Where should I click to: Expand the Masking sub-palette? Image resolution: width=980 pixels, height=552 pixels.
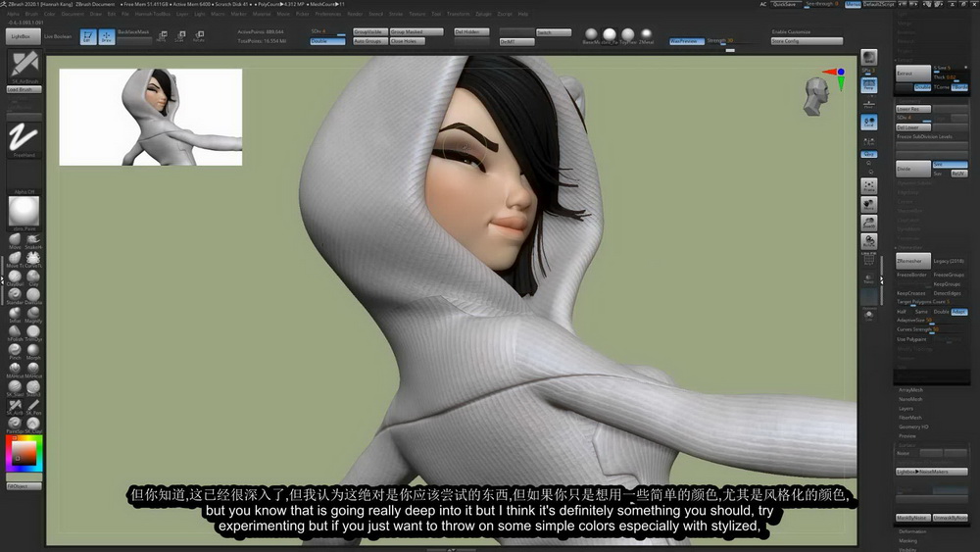[908, 541]
